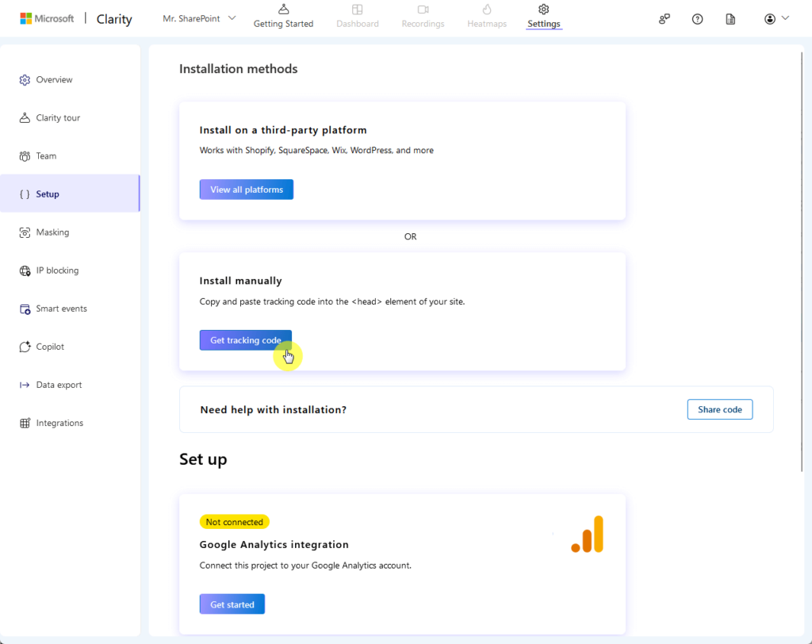Expand the account menu chevron
Screen dimensions: 812x644
(x=786, y=18)
